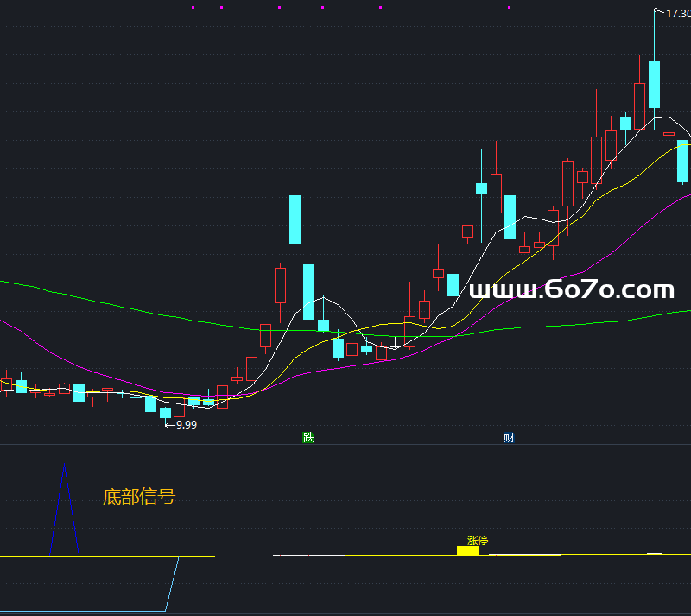Click the light-blue rising line in the indicator panel
Screen dimensions: 691x616
pos(171,583)
